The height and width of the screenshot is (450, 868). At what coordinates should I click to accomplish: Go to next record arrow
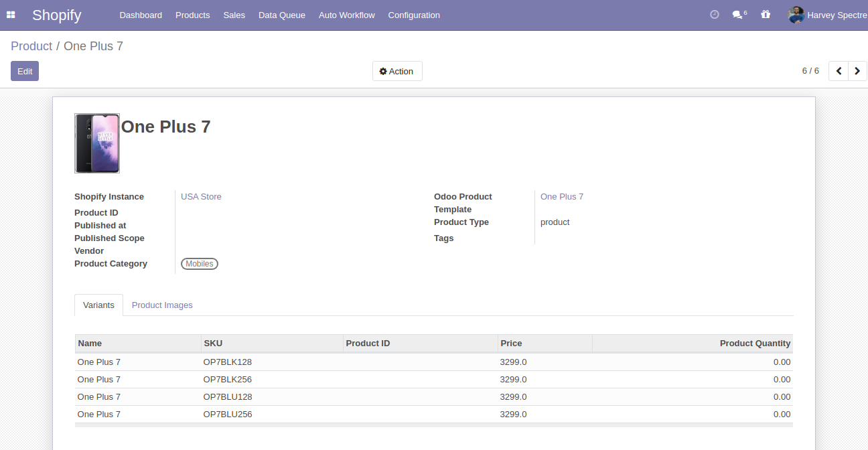857,71
